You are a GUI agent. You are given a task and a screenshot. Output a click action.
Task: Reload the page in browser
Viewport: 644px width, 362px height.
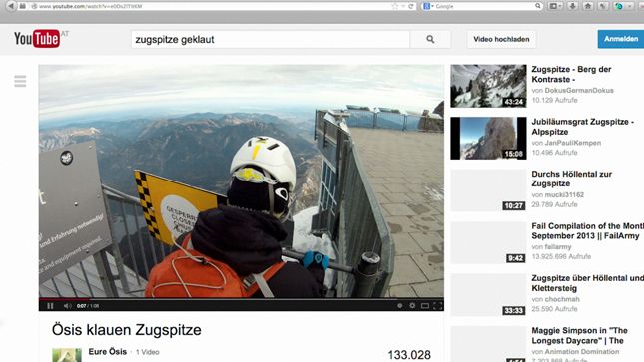click(x=410, y=6)
